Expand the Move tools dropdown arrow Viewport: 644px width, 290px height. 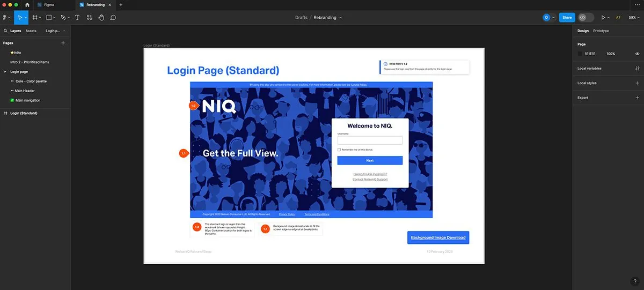26,18
